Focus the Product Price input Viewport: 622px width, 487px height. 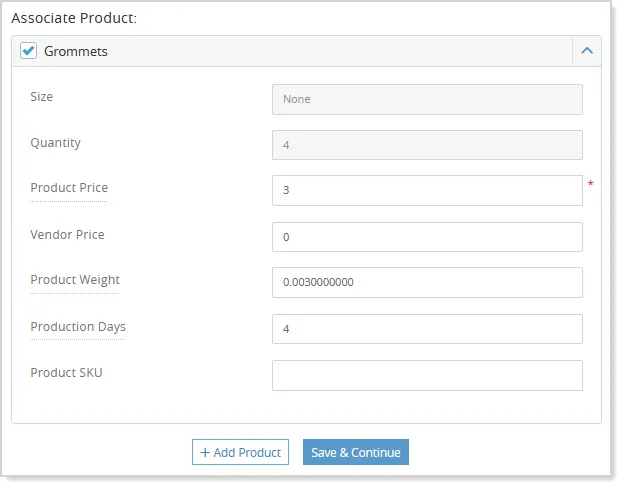click(x=427, y=190)
